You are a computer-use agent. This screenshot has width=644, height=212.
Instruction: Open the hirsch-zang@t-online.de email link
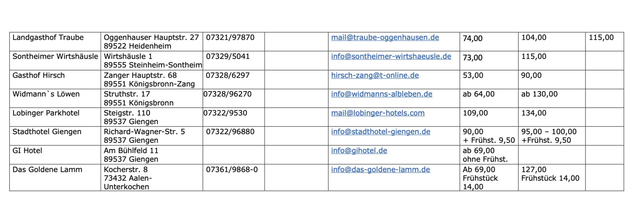[x=375, y=75]
